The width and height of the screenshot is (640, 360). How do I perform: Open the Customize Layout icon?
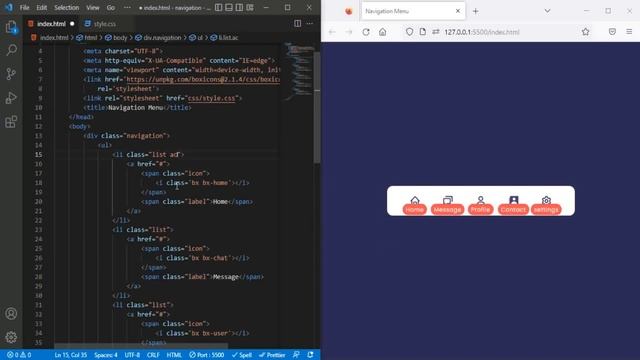point(250,7)
